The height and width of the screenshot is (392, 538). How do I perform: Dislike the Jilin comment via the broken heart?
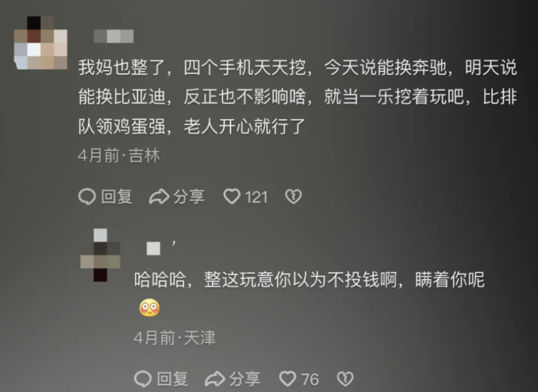(293, 197)
